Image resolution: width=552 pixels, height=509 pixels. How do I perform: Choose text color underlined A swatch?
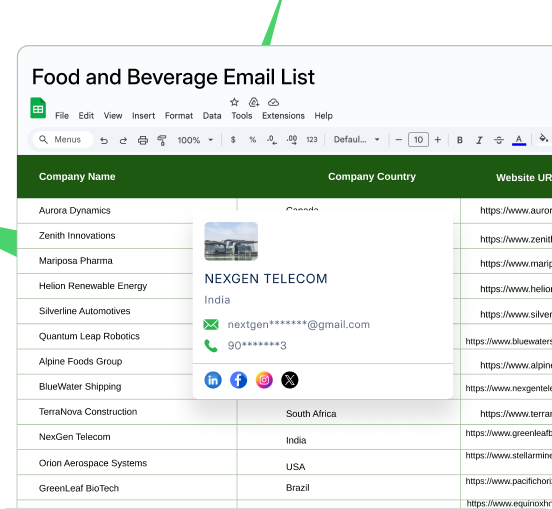(519, 140)
